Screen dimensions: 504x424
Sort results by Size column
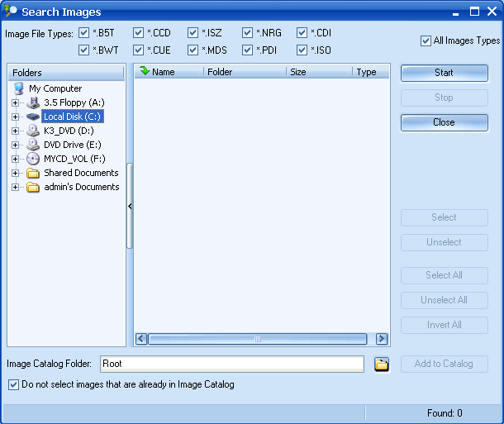(319, 72)
